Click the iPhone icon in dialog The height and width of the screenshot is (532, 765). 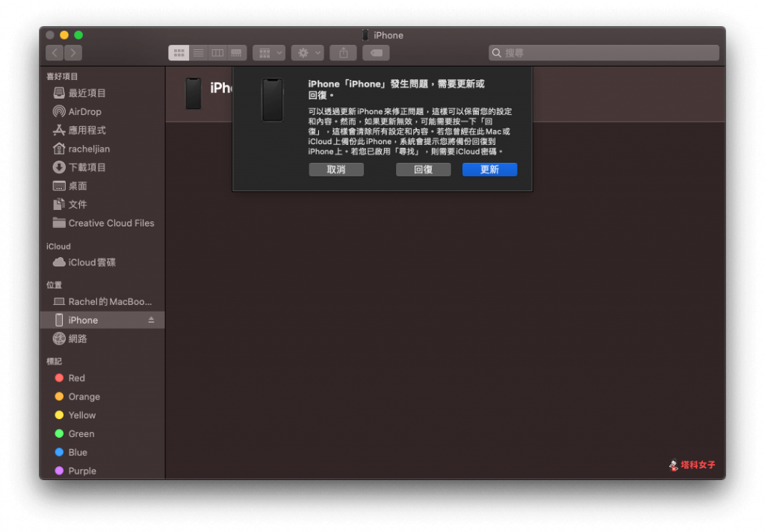tap(272, 99)
